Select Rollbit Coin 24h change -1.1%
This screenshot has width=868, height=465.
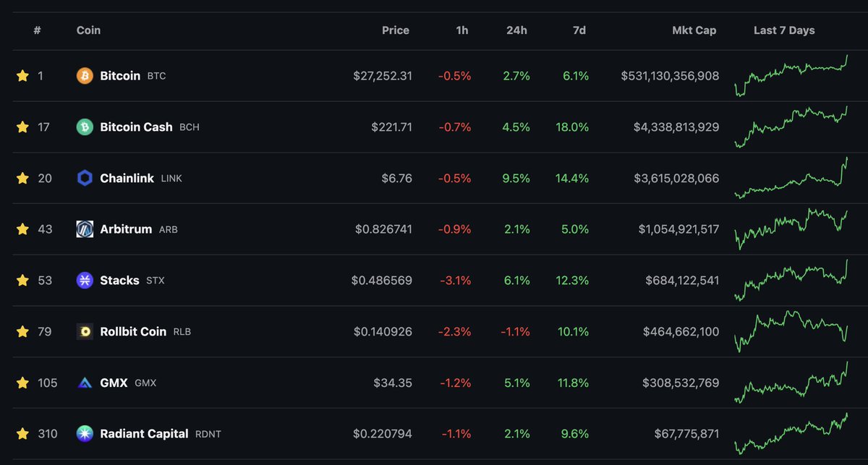point(515,331)
